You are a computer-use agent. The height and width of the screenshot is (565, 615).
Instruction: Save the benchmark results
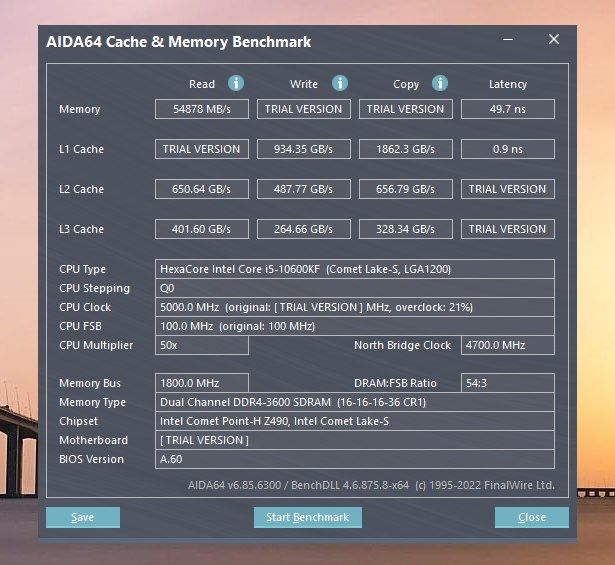click(x=83, y=517)
